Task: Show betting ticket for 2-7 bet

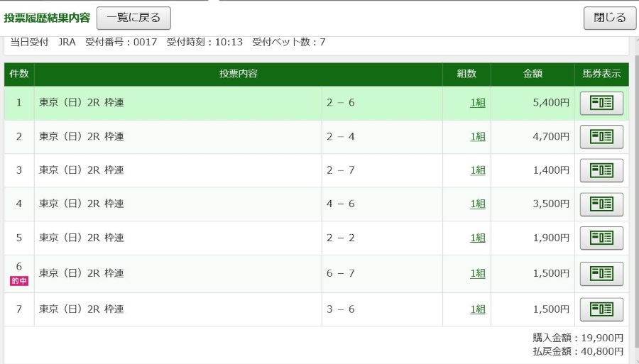Action: [x=601, y=170]
